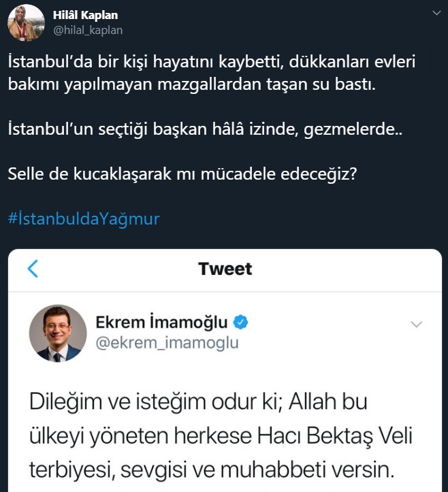Click the line "ülkeyi yöneten herkese Hacı Bektaş"

coord(221,436)
